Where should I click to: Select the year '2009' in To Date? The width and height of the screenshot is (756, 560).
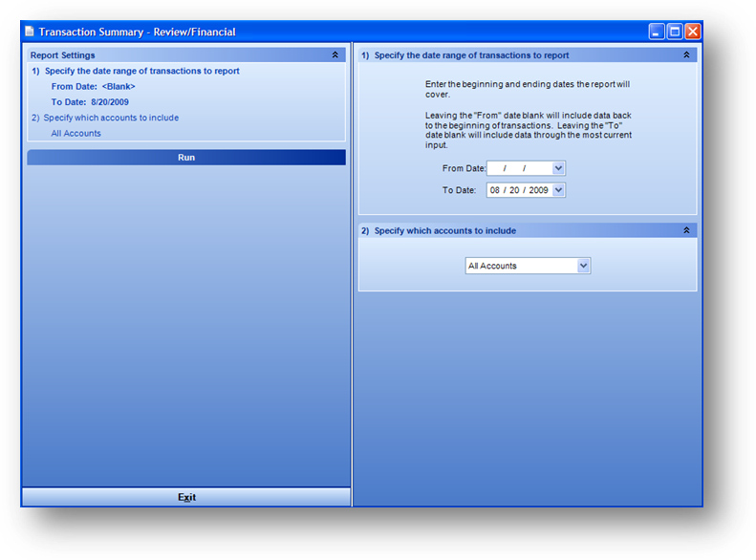pyautogui.click(x=537, y=191)
